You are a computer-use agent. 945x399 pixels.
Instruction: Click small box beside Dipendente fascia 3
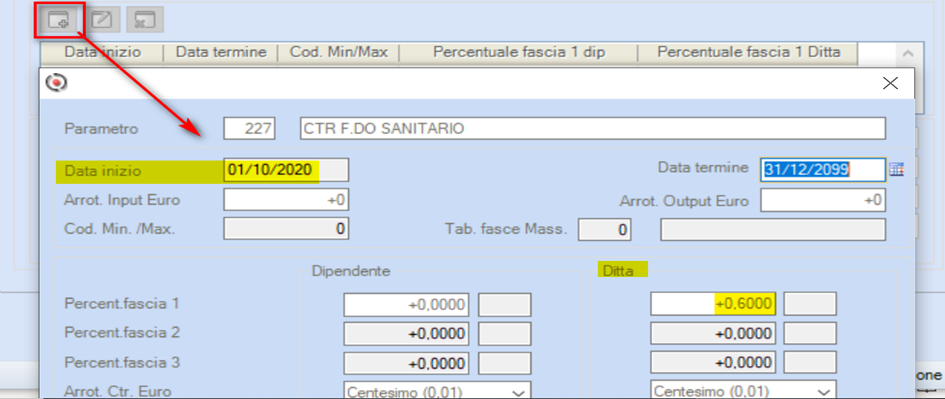point(504,363)
